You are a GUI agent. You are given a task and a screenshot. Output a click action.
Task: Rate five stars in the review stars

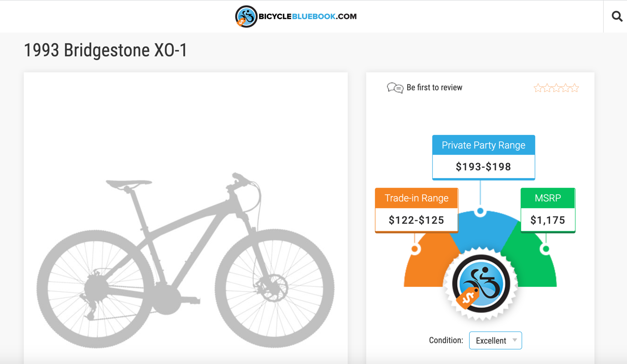tap(575, 88)
